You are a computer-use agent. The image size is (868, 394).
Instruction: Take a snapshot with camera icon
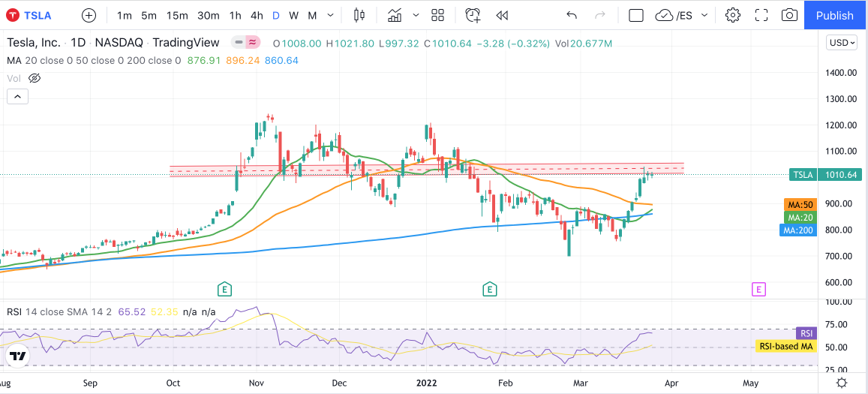pyautogui.click(x=789, y=16)
